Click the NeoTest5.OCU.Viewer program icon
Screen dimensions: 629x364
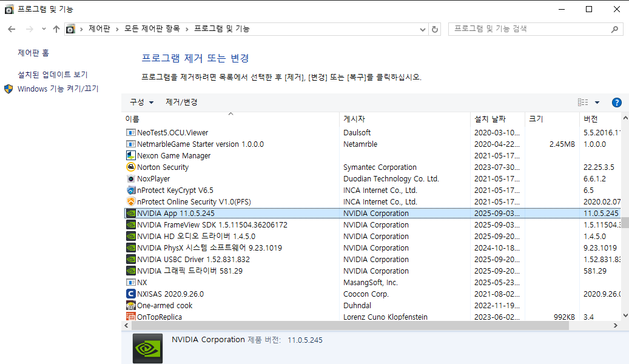click(130, 132)
